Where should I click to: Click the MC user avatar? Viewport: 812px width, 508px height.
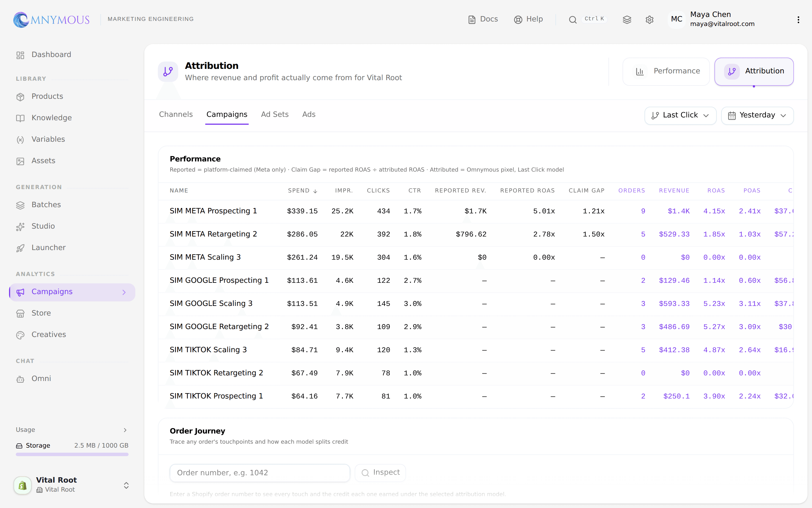tap(676, 19)
